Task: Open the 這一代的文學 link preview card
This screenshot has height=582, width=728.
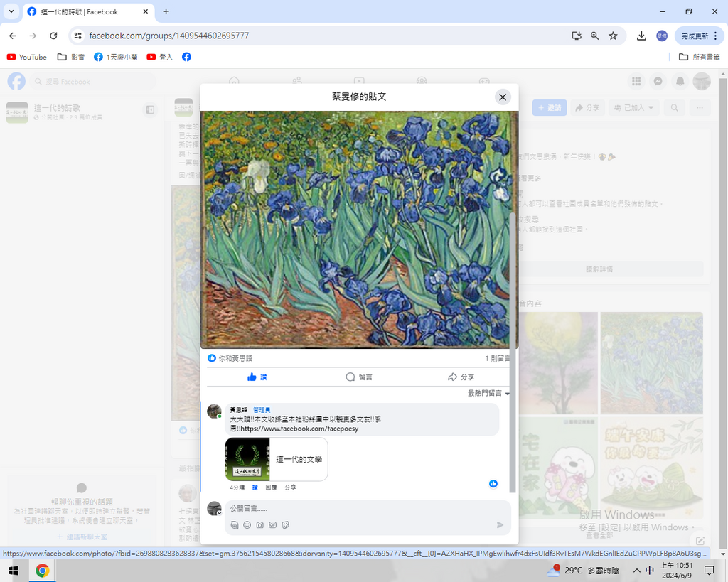Action: pyautogui.click(x=277, y=460)
